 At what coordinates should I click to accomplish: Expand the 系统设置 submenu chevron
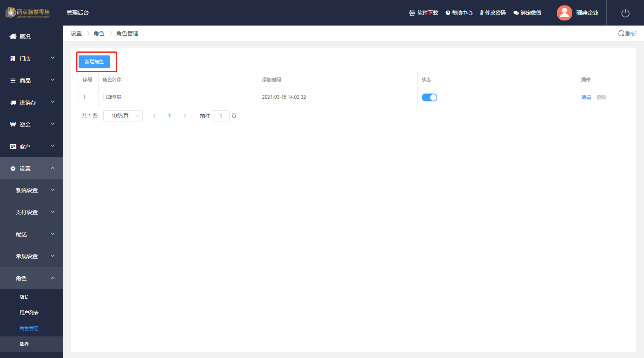[x=53, y=190]
